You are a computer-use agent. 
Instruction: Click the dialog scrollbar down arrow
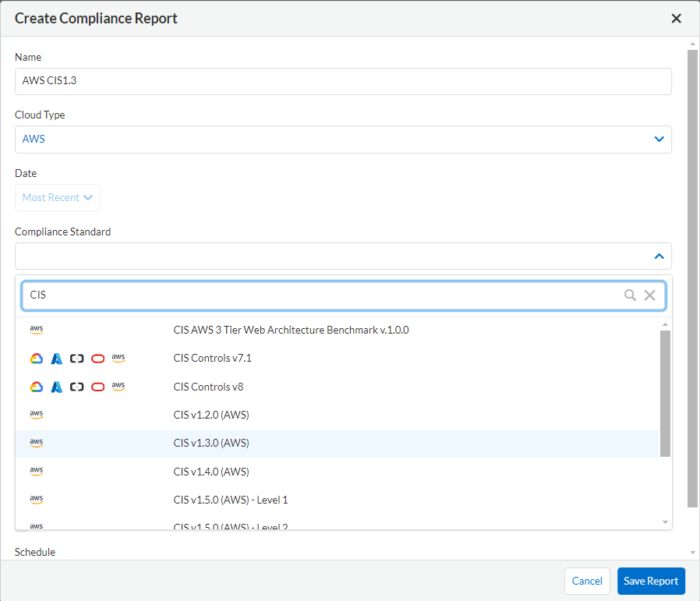point(692,553)
